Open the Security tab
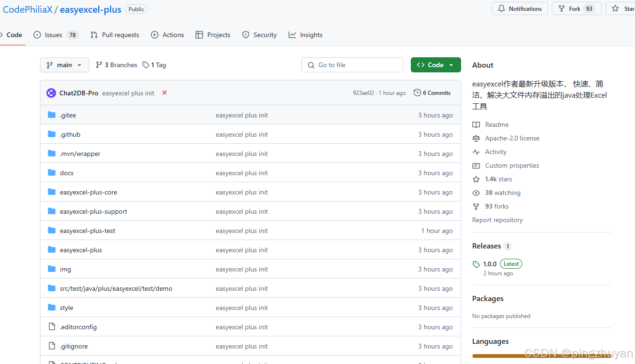The width and height of the screenshot is (635, 364). pos(259,35)
